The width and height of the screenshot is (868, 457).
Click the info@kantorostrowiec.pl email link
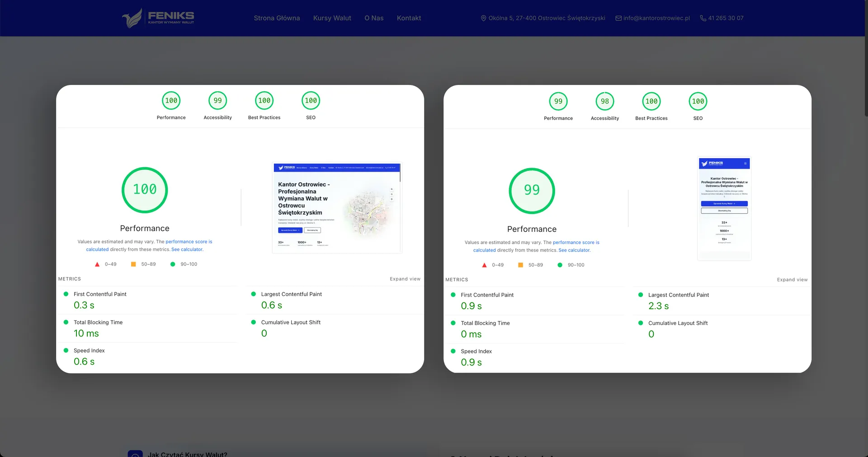656,18
